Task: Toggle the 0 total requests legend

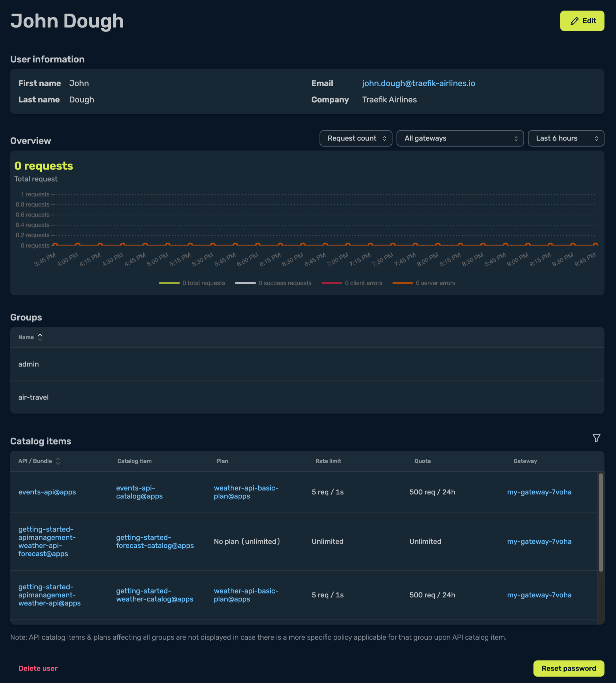Action: (x=192, y=283)
